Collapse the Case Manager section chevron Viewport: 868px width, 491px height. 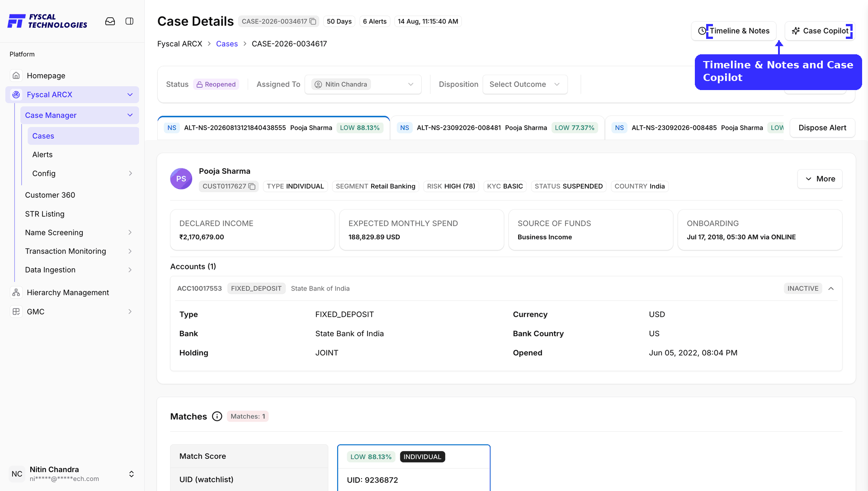point(130,115)
